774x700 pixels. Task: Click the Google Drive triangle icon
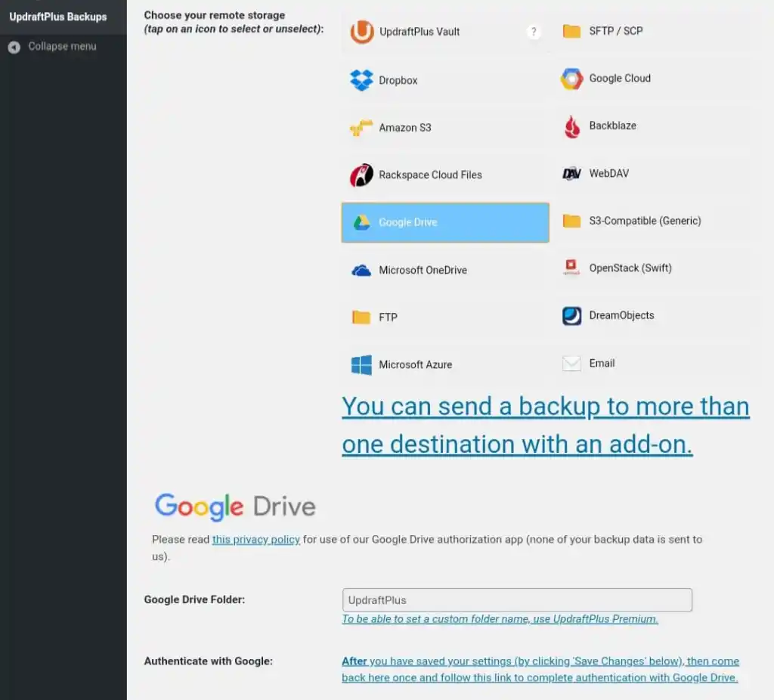pos(361,223)
